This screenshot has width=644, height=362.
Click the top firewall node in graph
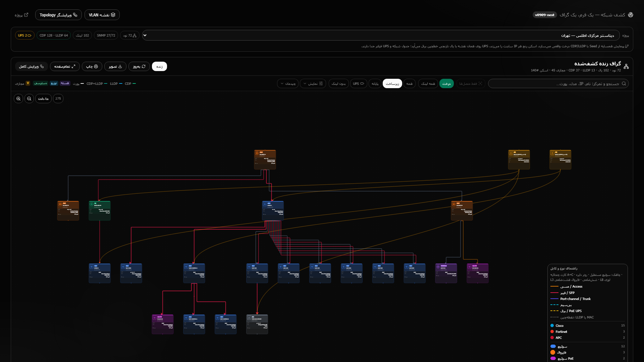pyautogui.click(x=265, y=160)
